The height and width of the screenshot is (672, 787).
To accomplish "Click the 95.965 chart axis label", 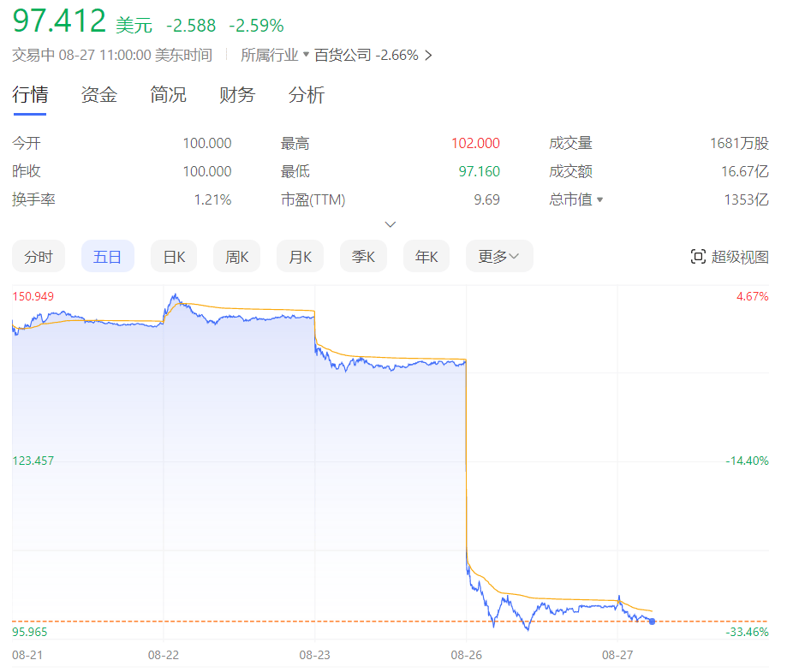I will tap(30, 632).
